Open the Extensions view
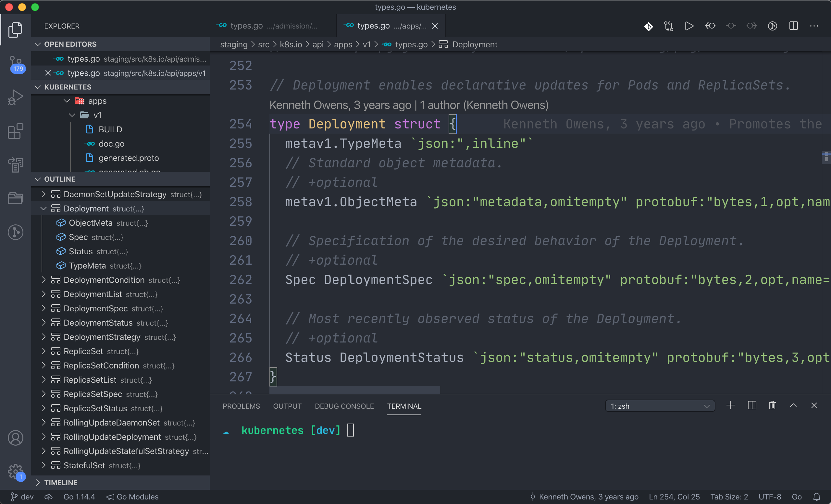 click(16, 131)
